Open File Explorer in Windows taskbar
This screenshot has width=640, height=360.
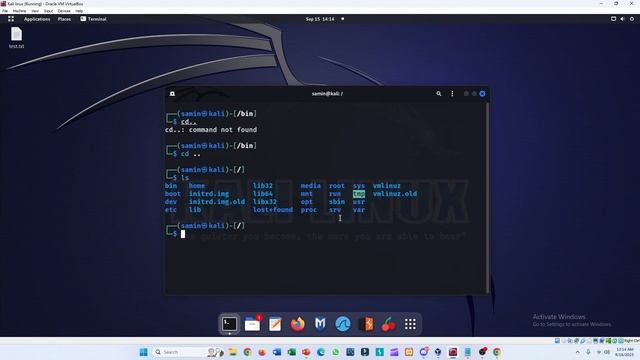pyautogui.click(x=233, y=352)
